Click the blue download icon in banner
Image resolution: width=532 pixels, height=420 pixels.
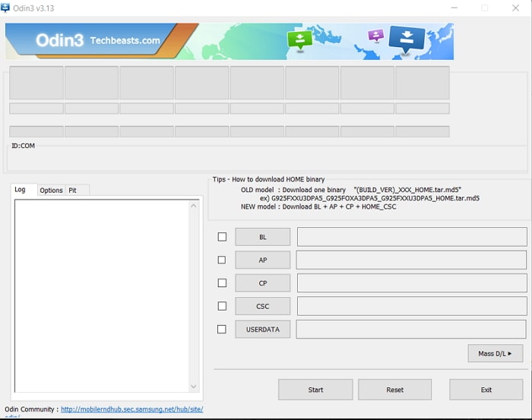coord(407,39)
